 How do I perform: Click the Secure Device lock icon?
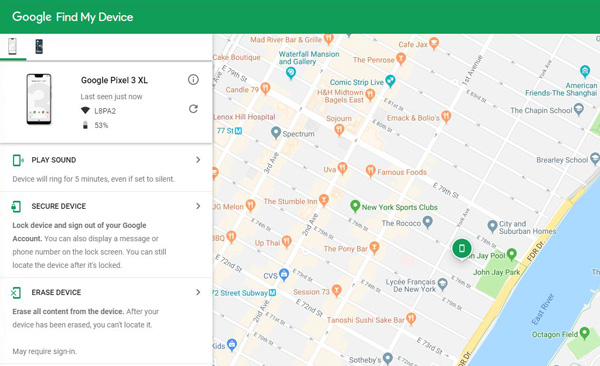(16, 206)
